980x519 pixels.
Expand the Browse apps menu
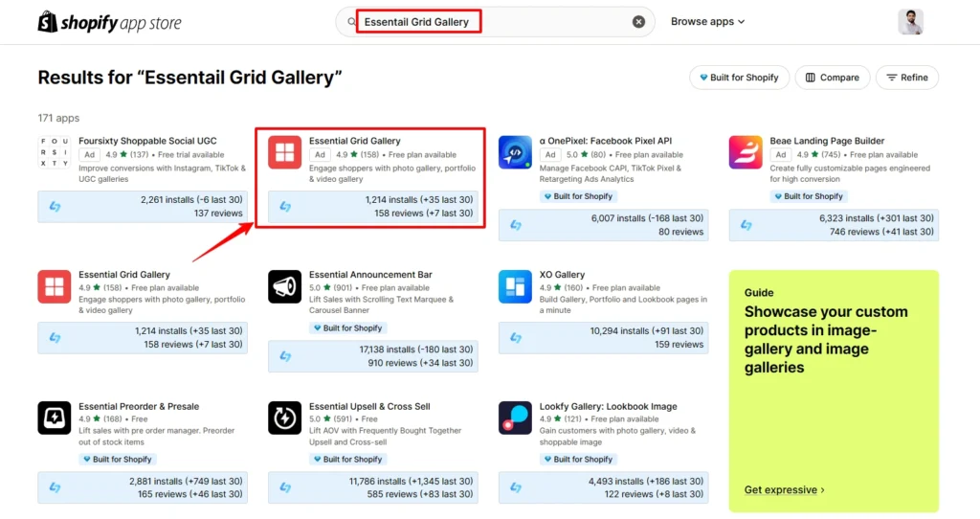[707, 21]
